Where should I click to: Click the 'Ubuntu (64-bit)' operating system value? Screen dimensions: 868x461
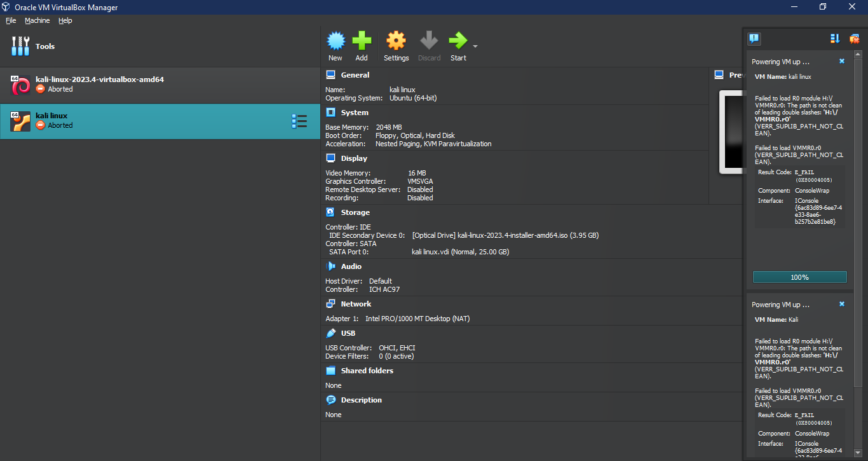[413, 98]
